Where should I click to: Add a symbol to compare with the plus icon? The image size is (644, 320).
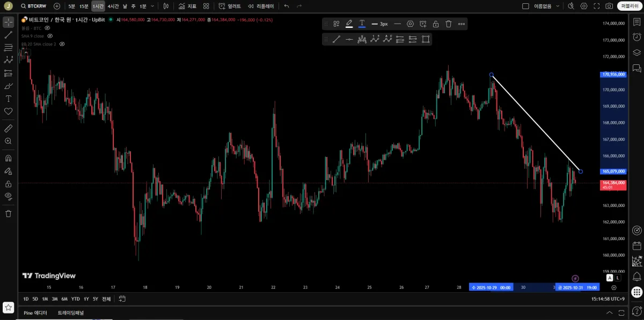(57, 6)
